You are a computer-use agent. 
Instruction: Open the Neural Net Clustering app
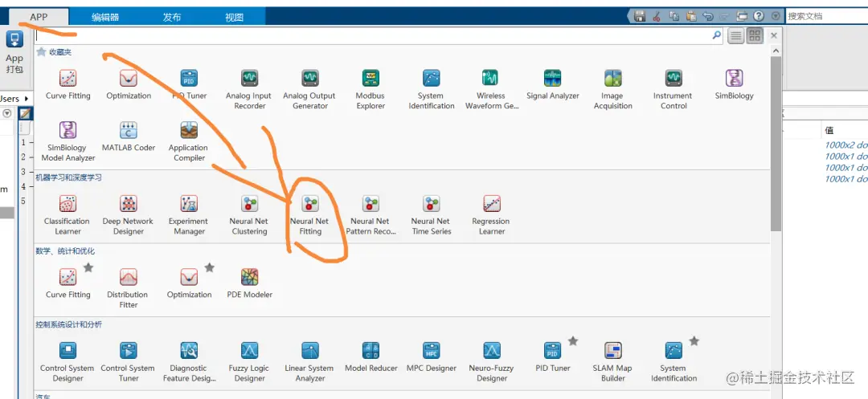tap(249, 215)
